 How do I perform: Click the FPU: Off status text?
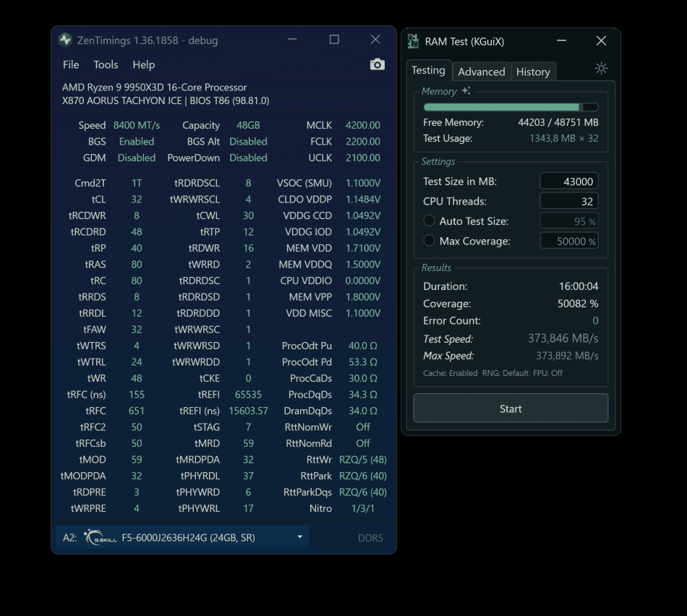(547, 373)
